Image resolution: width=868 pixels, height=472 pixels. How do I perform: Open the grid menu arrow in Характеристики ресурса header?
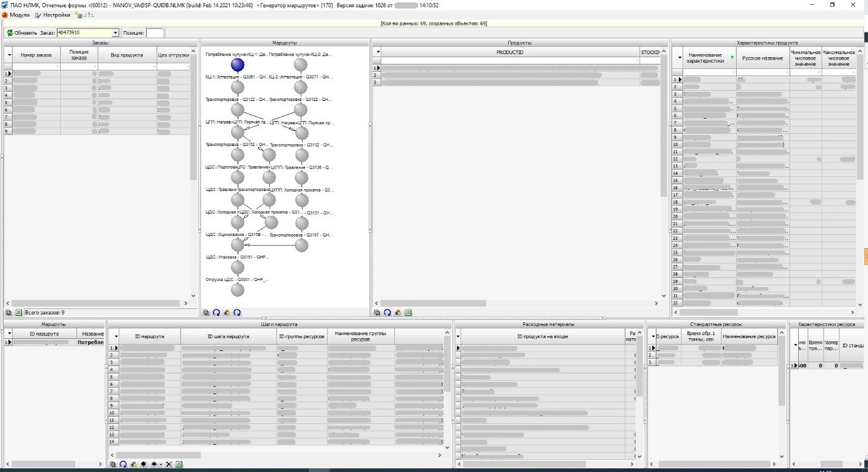(x=796, y=345)
